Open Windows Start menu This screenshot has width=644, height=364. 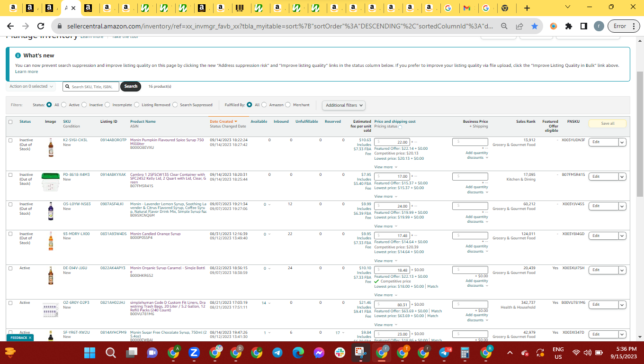pos(89,353)
